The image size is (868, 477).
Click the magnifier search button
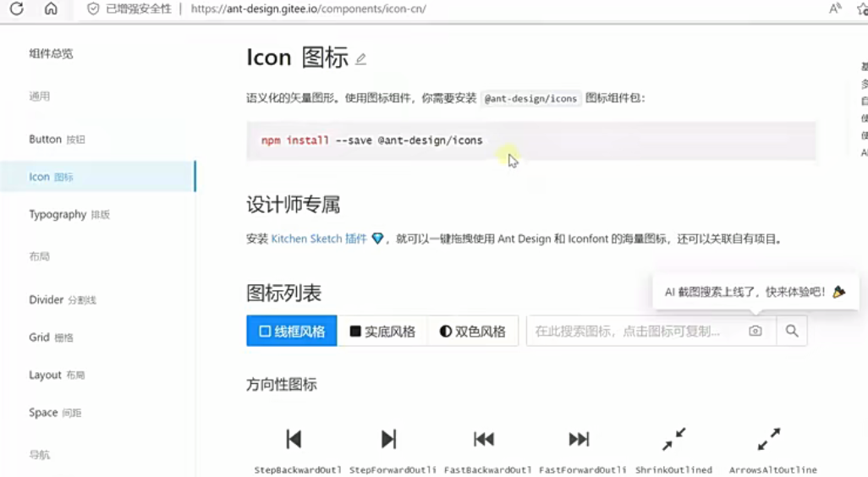792,331
